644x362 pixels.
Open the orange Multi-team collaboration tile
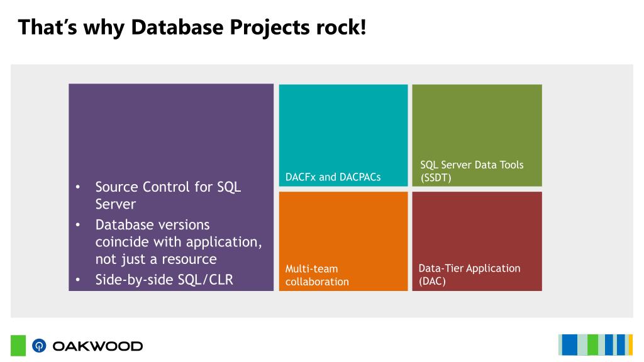pyautogui.click(x=343, y=241)
